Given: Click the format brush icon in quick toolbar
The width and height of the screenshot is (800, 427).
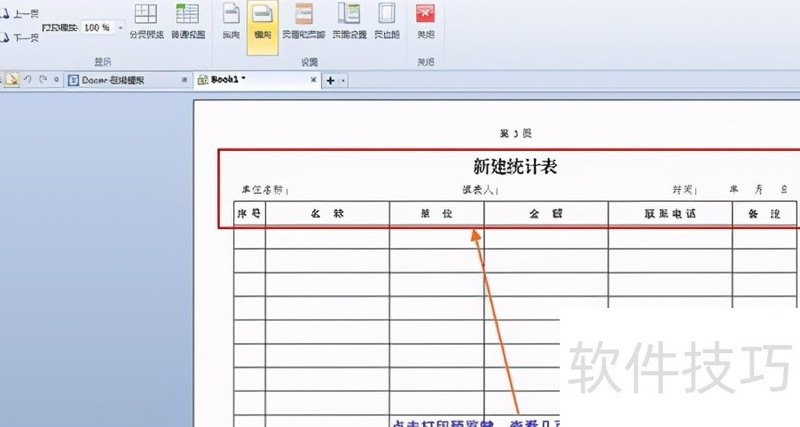Looking at the screenshot, I should pyautogui.click(x=12, y=80).
